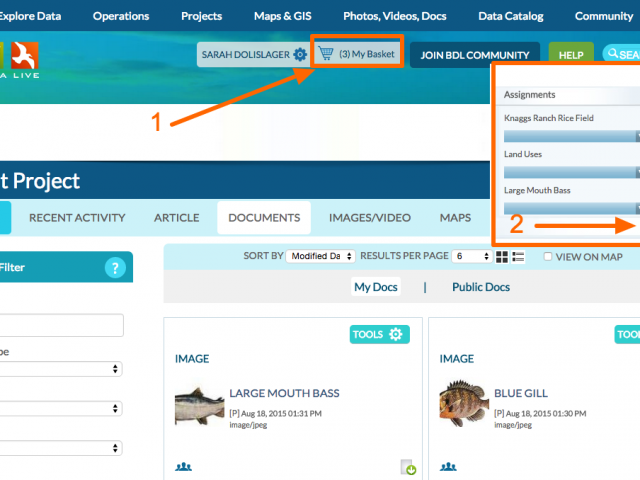Open the third filter dropdown in the sidebar

pyautogui.click(x=60, y=448)
